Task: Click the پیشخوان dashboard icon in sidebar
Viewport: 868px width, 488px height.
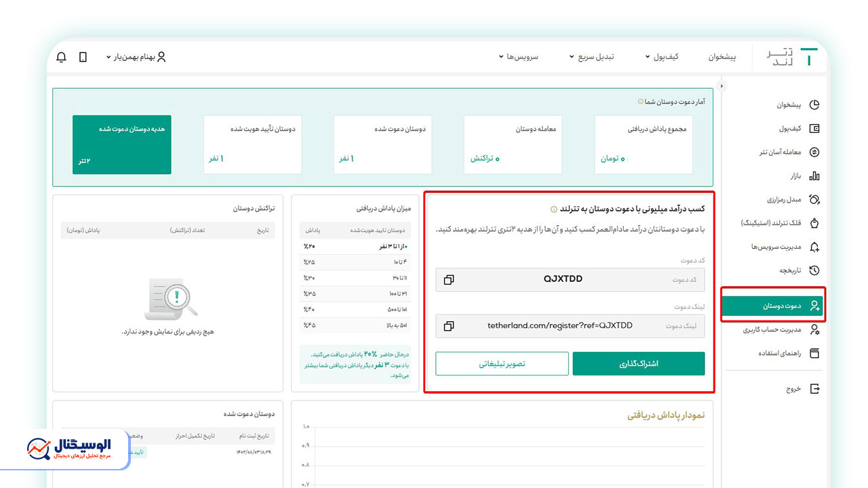Action: click(814, 105)
